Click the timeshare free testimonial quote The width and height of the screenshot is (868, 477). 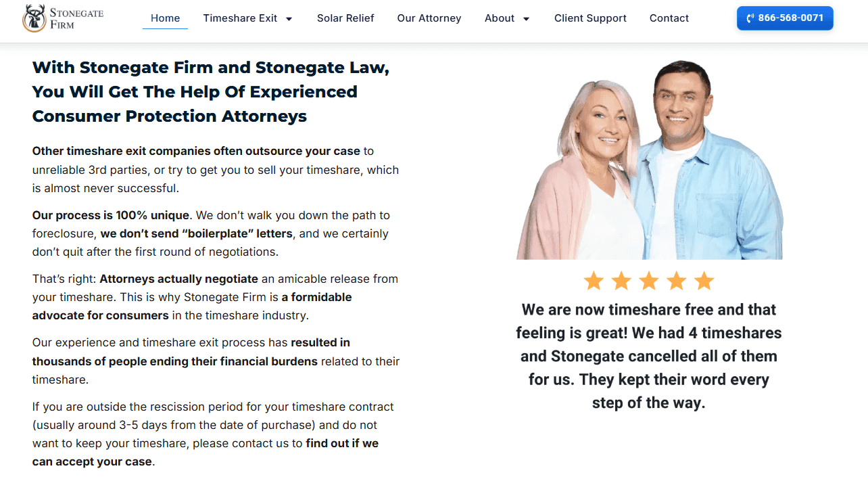[649, 356]
